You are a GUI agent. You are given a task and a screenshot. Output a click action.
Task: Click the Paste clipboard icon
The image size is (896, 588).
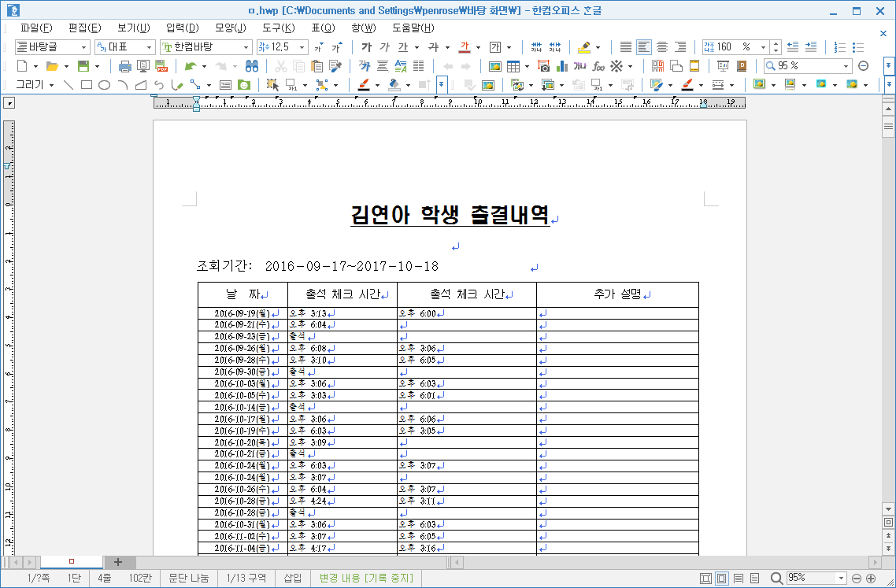click(317, 66)
